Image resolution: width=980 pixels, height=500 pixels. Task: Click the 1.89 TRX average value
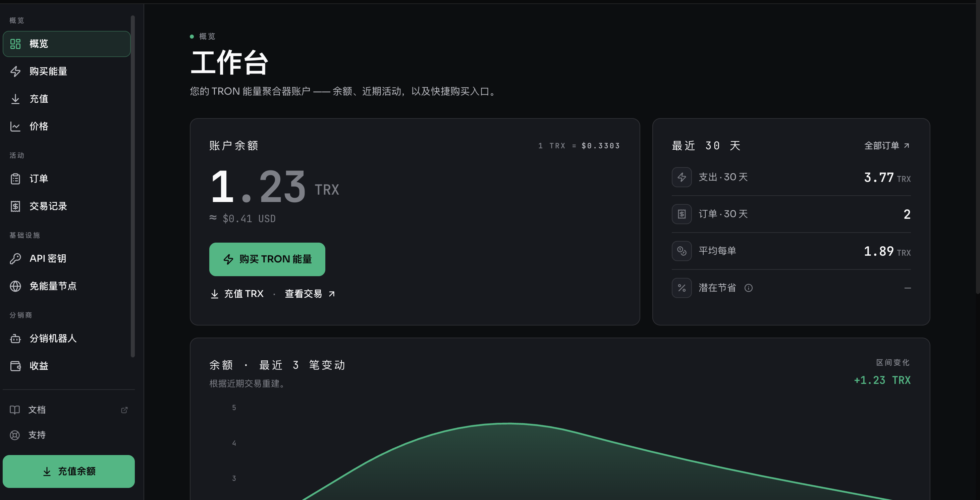[887, 251]
